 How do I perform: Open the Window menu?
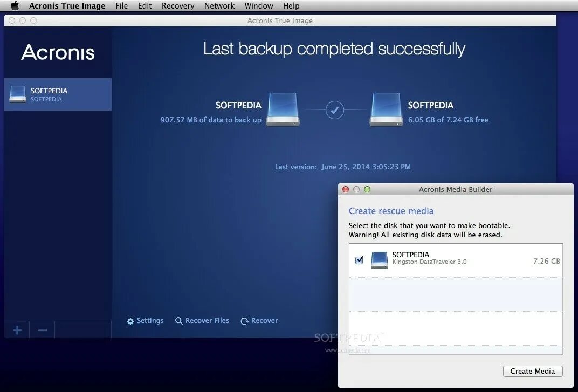coord(259,5)
